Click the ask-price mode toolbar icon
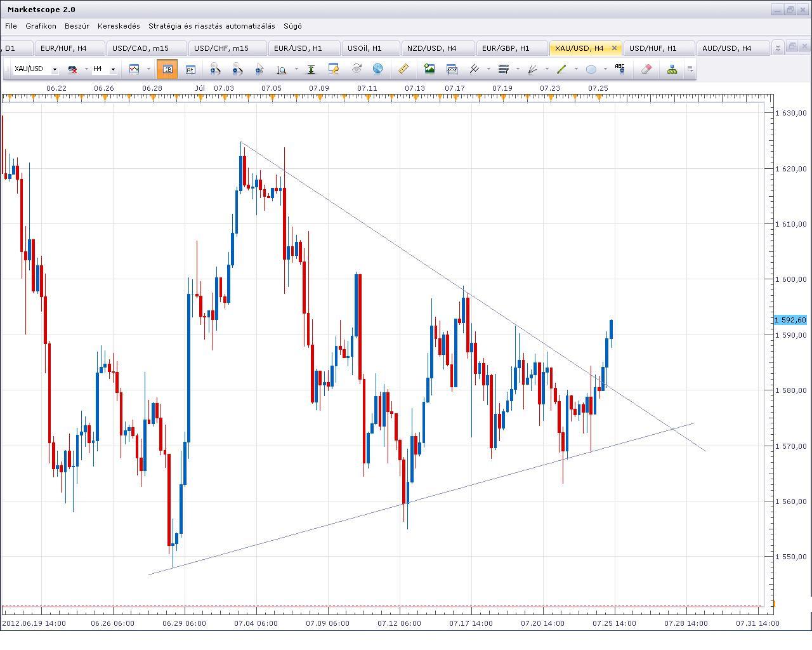This screenshot has width=812, height=650. (190, 69)
